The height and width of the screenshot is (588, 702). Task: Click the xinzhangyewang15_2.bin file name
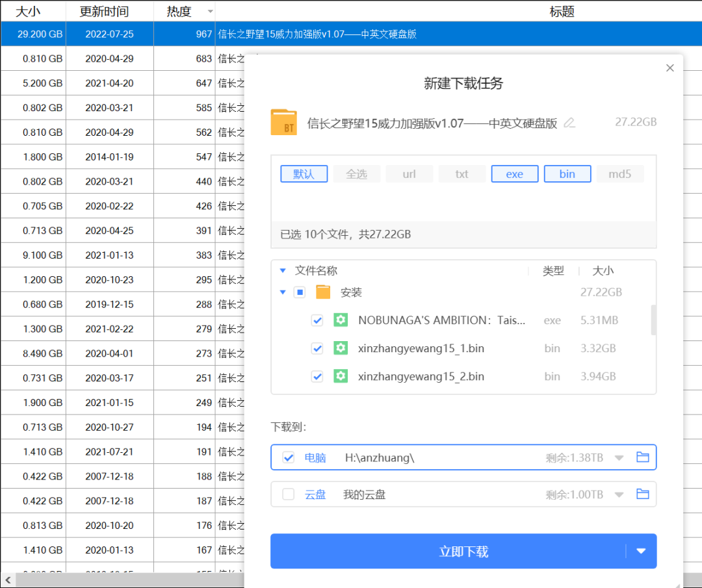coord(421,376)
